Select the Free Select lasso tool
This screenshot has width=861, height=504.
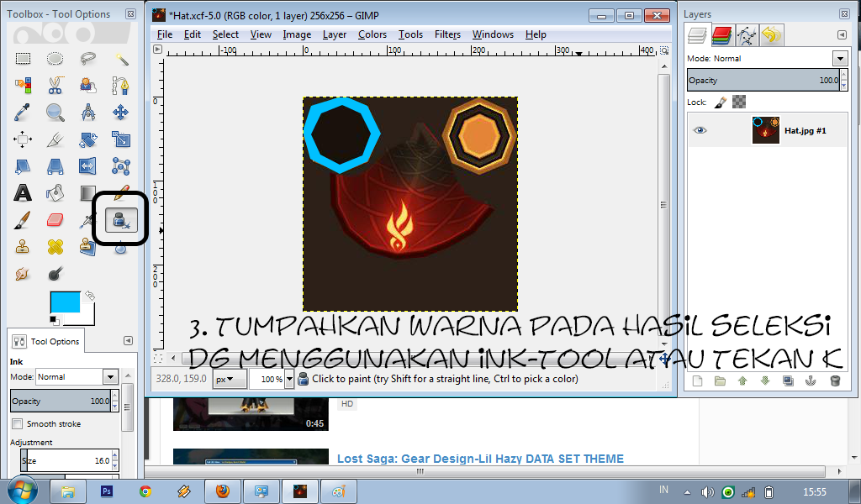87,59
